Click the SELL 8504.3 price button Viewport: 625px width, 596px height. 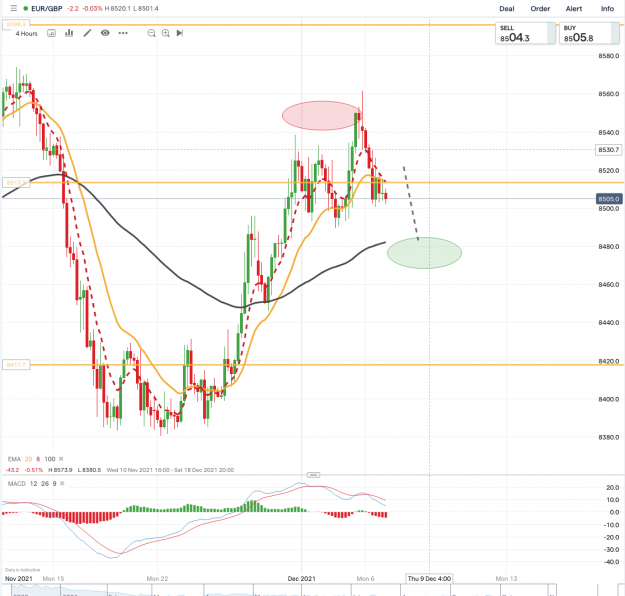(x=525, y=33)
